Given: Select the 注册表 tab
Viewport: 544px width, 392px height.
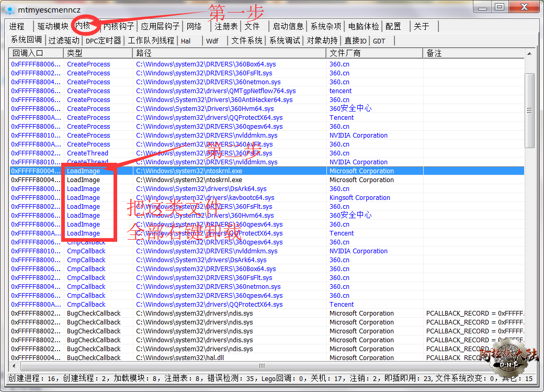Looking at the screenshot, I should pos(226,26).
